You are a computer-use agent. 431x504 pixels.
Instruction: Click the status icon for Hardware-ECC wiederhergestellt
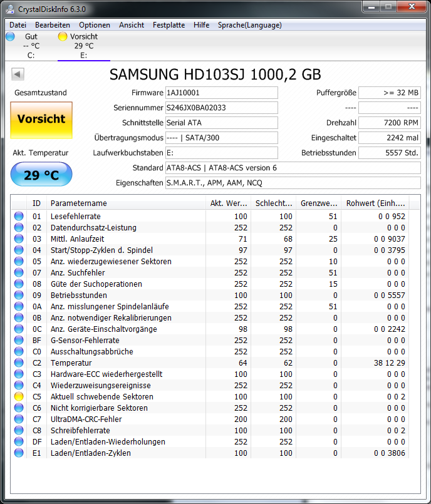pyautogui.click(x=19, y=374)
